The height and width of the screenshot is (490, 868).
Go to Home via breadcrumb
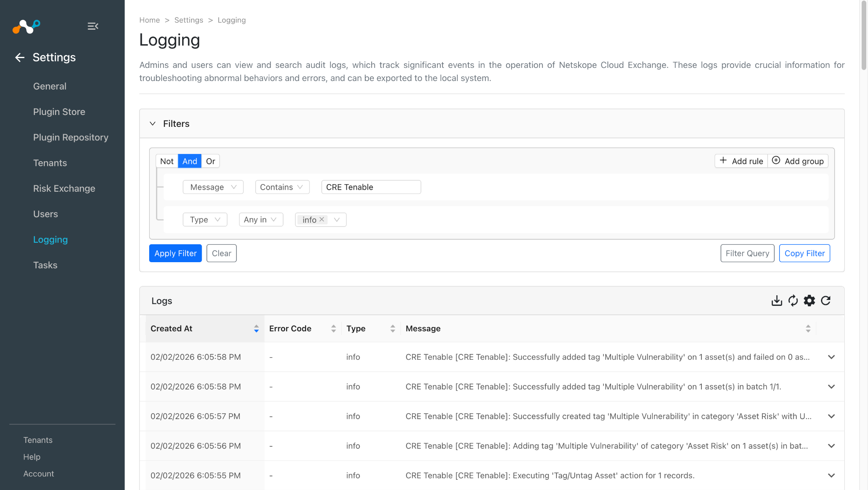click(x=150, y=20)
